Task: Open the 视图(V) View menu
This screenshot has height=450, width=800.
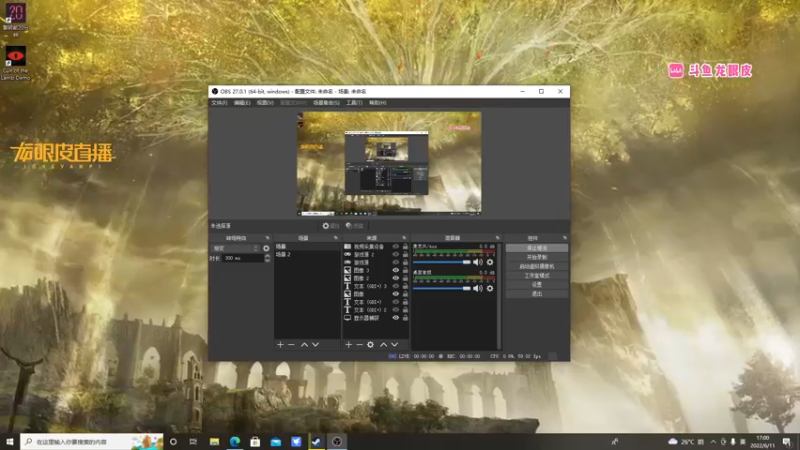Action: pyautogui.click(x=265, y=103)
